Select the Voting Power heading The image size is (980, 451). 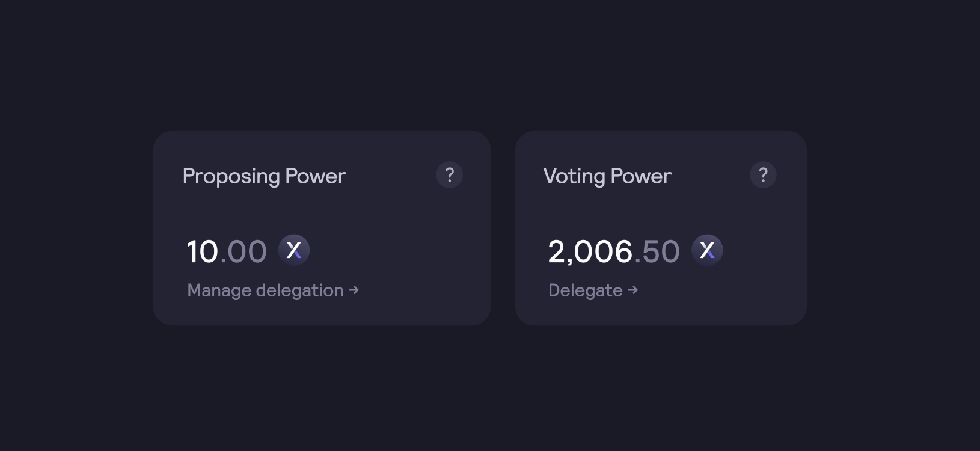[607, 176]
